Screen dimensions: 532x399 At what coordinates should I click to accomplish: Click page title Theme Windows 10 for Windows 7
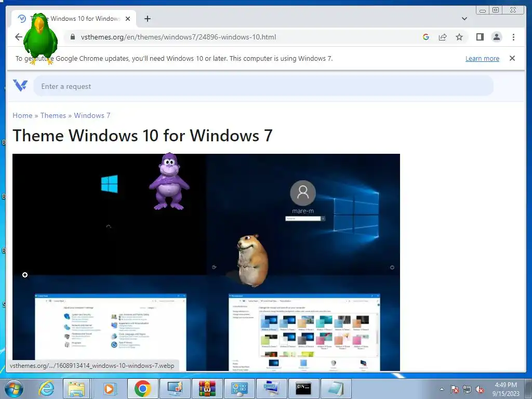pyautogui.click(x=142, y=136)
